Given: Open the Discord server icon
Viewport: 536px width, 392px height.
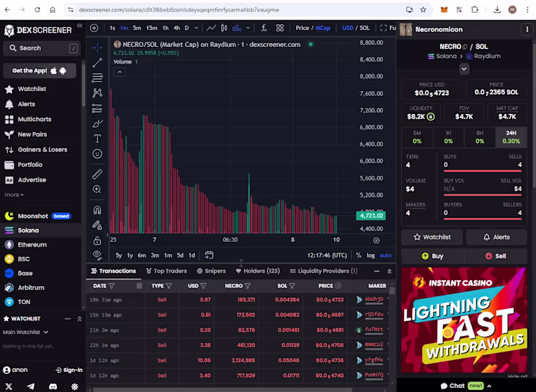Looking at the screenshot, I should point(53,386).
